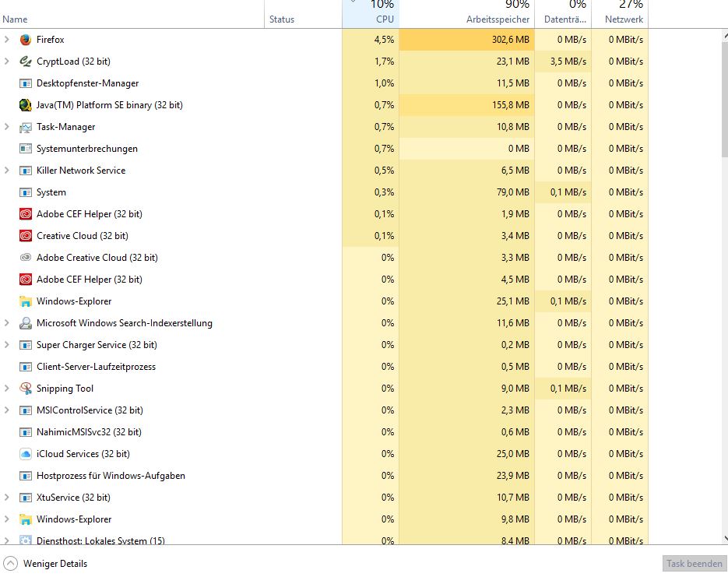
Task: Click the Desktopfenster-Manager icon
Action: tap(26, 83)
